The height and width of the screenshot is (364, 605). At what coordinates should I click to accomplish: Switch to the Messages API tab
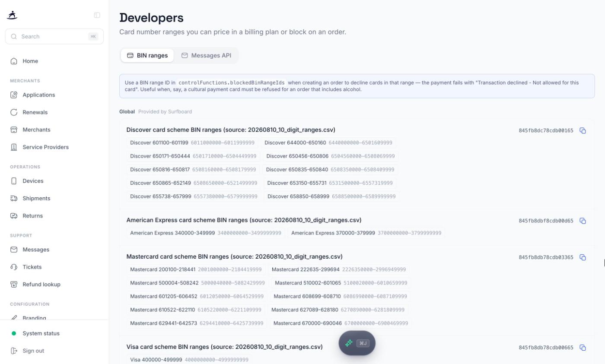click(206, 55)
